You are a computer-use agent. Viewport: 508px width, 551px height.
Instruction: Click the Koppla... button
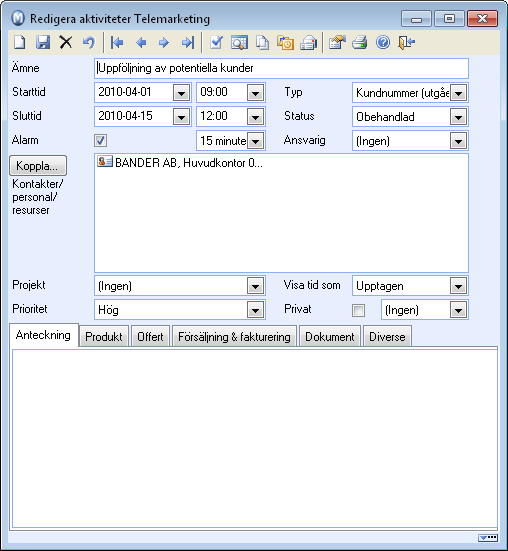(38, 166)
